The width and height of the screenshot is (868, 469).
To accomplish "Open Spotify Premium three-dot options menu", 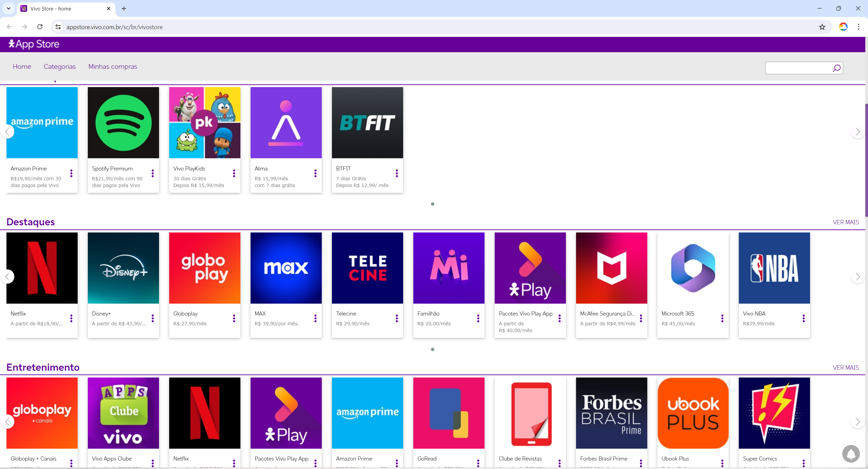I will (153, 174).
